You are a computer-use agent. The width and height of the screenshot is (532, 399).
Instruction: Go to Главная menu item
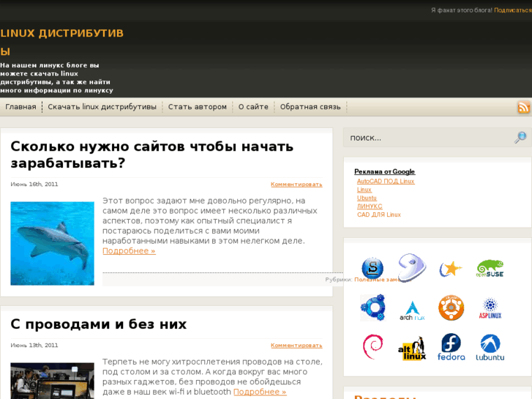point(20,107)
